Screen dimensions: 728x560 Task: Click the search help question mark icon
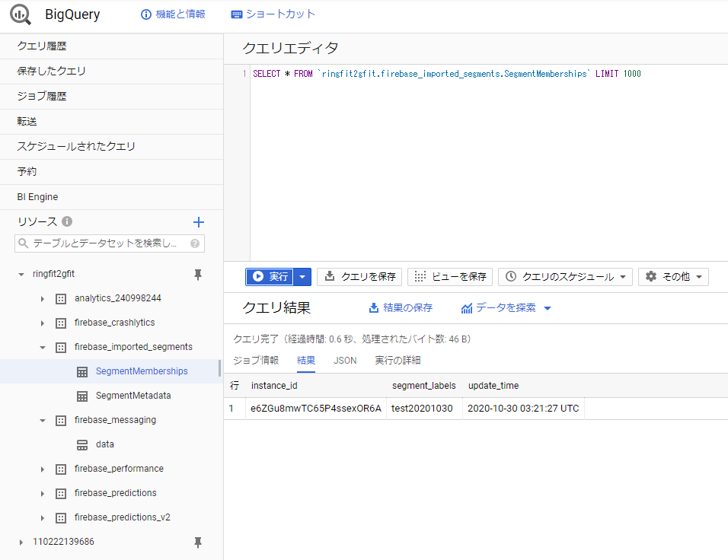[195, 243]
